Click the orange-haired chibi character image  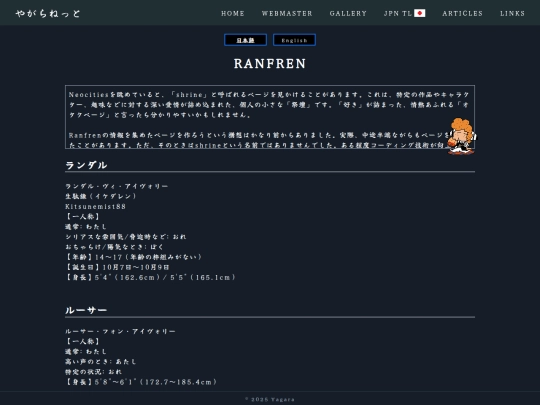(x=461, y=136)
